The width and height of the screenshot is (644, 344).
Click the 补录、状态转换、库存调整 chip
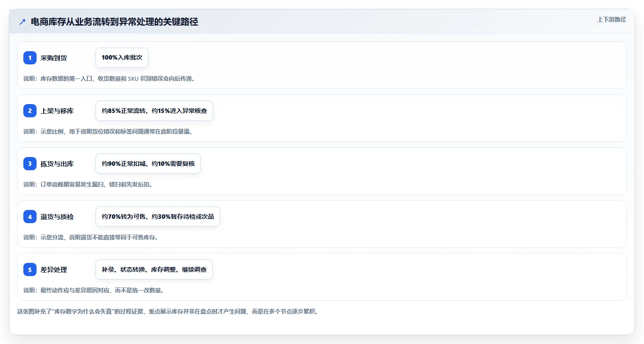(154, 269)
